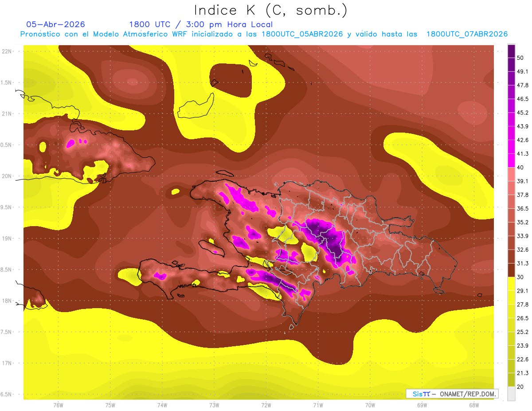532x411 pixels.
Task: Click the 'Indice K (C, somb.)' title
Action: click(271, 10)
